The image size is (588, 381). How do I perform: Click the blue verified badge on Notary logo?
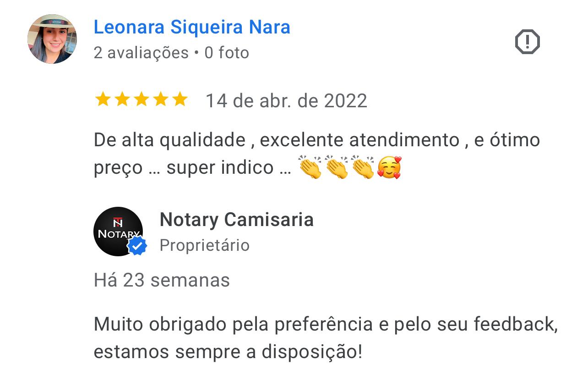click(137, 246)
